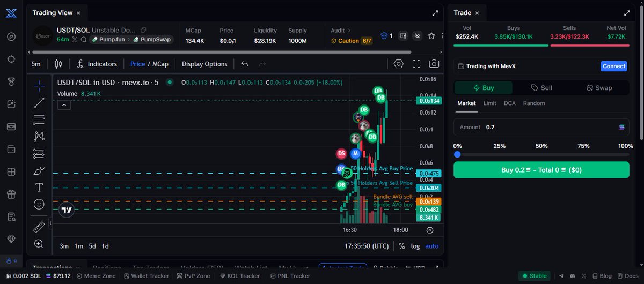Viewport: 644px width, 284px height.
Task: Select Buy mode in Trade panel
Action: tap(484, 88)
